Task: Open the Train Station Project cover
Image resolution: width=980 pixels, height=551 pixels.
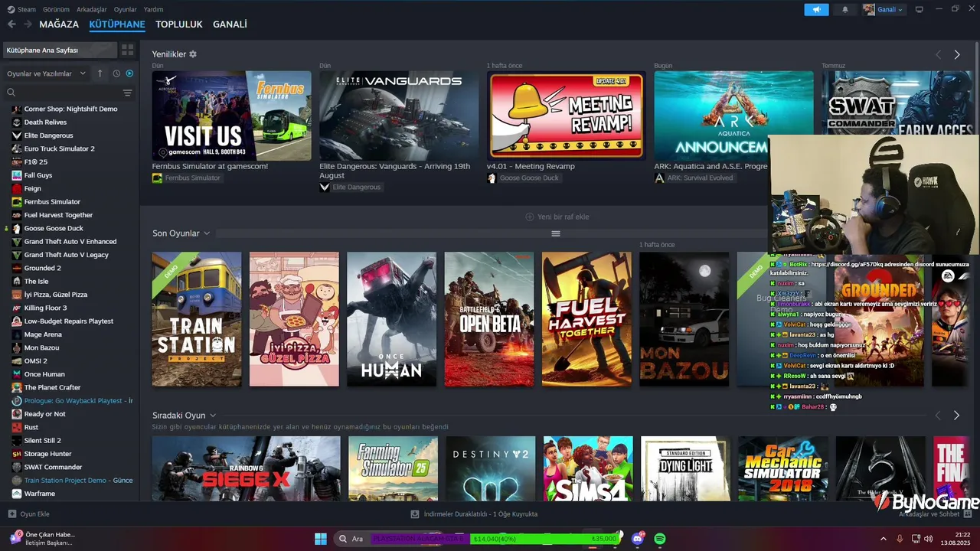Action: [x=197, y=319]
